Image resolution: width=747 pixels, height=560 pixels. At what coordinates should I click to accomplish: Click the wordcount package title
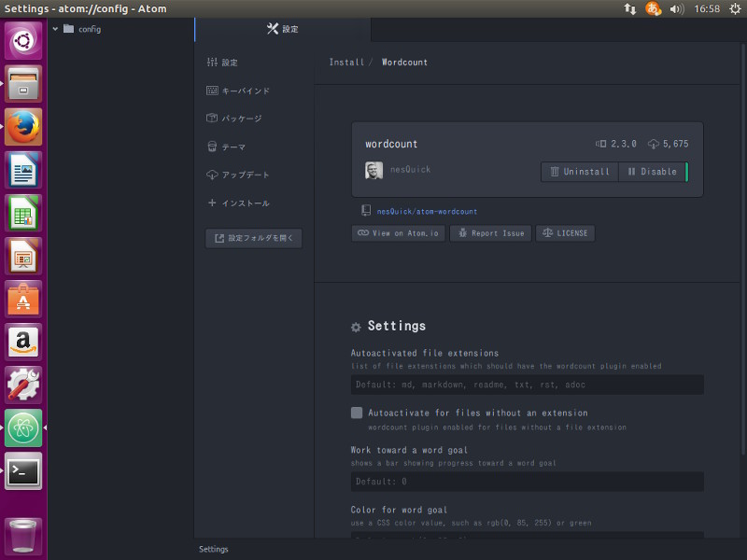(391, 144)
